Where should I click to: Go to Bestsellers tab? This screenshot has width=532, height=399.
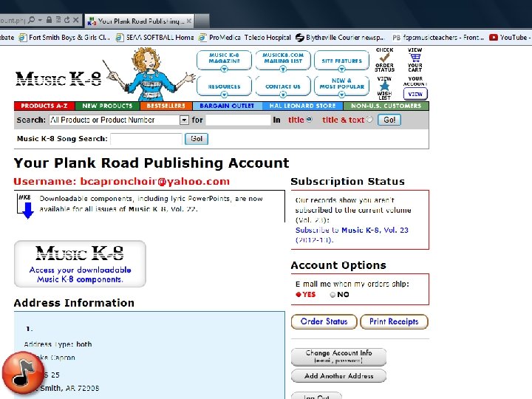166,106
